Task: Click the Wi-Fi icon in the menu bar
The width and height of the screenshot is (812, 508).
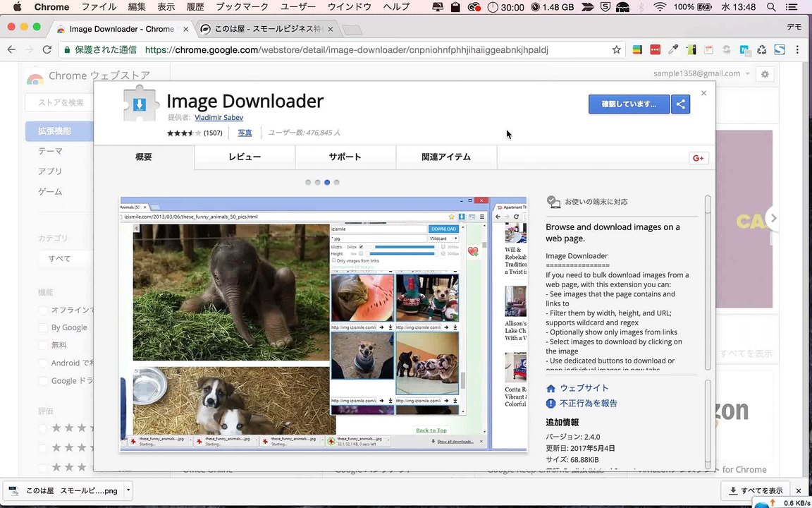Action: tap(659, 7)
